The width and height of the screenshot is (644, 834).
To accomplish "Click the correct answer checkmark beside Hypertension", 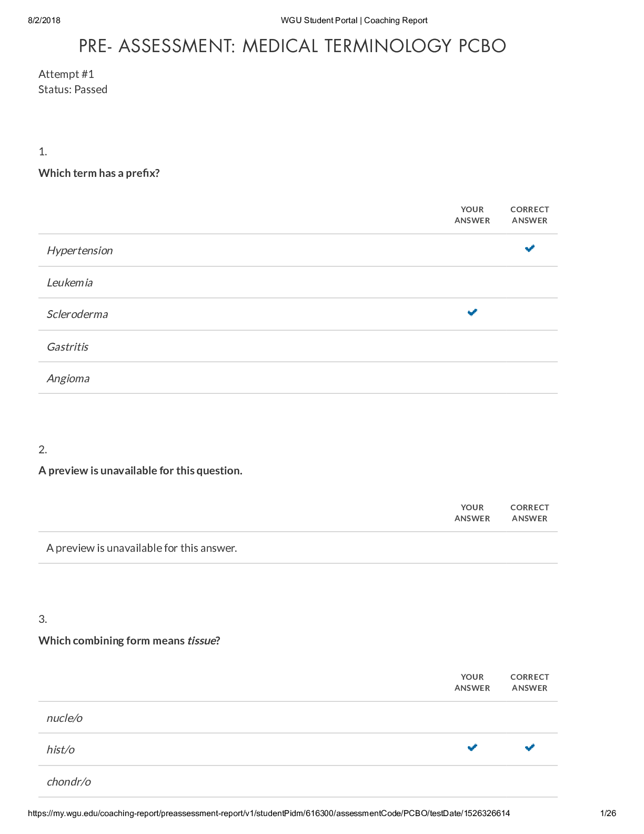I will (x=529, y=249).
